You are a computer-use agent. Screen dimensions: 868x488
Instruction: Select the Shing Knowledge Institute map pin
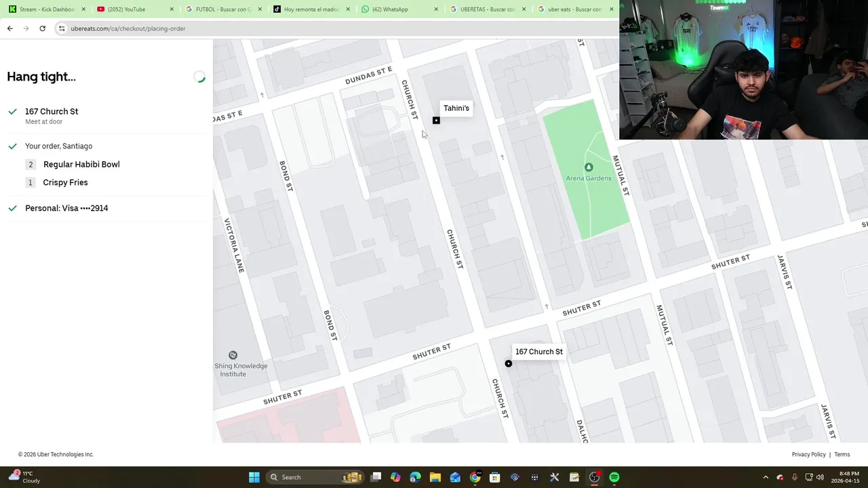tap(233, 355)
